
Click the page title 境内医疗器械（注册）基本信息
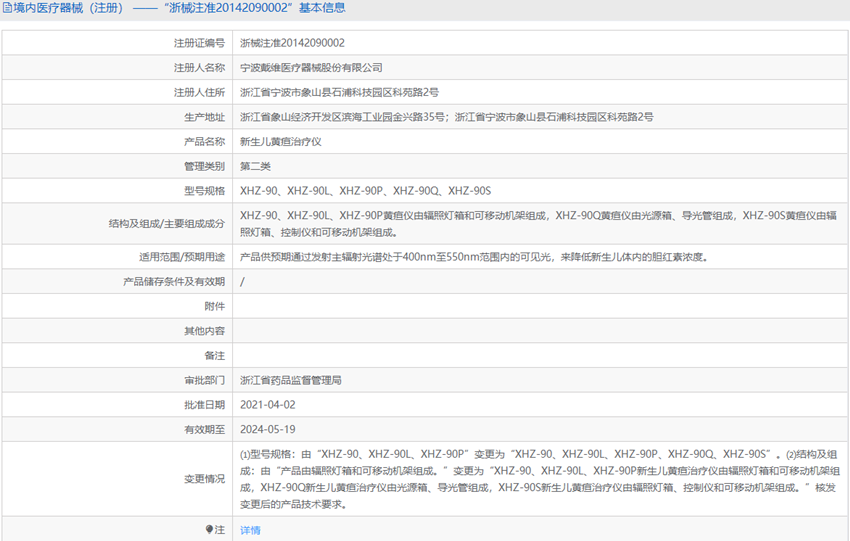pos(179,8)
